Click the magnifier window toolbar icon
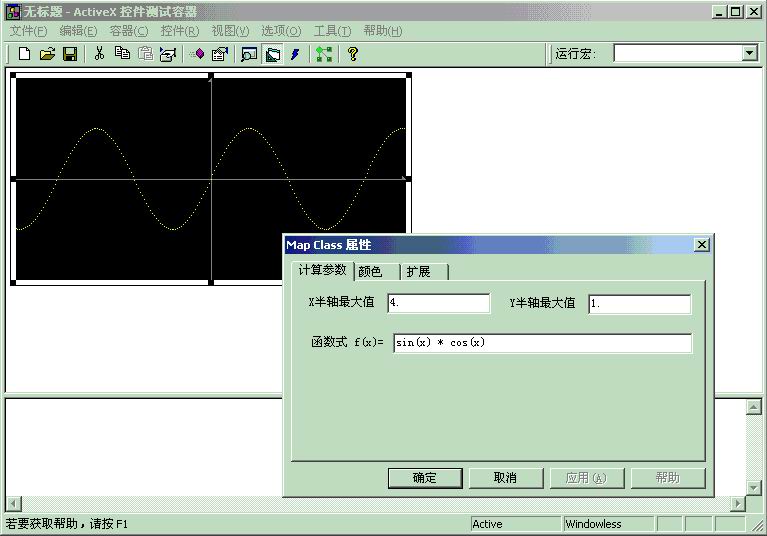The image size is (767, 536). (x=249, y=54)
